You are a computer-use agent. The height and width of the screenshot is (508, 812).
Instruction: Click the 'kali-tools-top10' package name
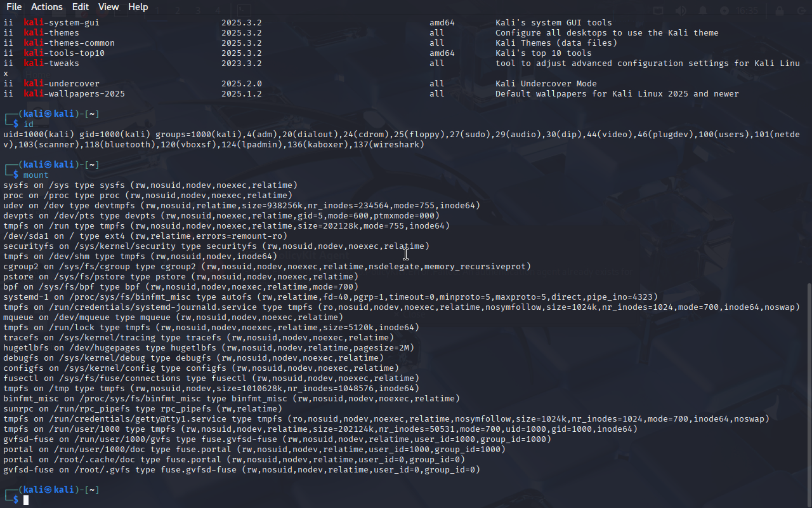pos(64,53)
